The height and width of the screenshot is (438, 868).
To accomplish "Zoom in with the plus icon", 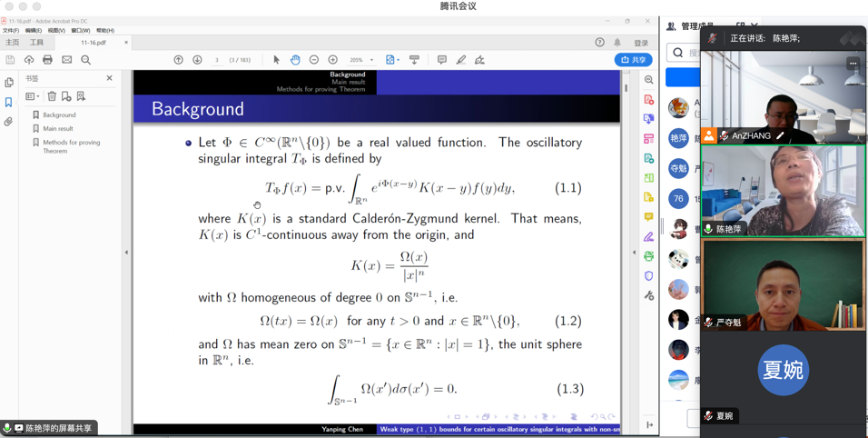I will 333,60.
